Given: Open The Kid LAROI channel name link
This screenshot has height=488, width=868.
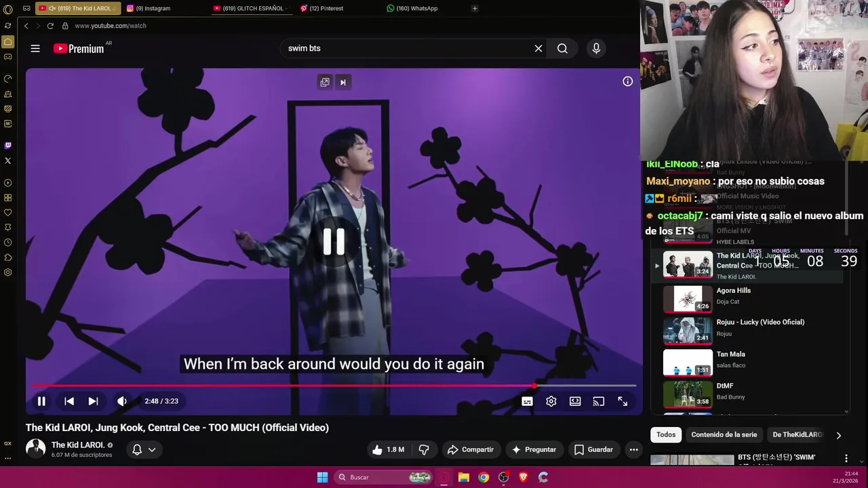Looking at the screenshot, I should click(78, 445).
